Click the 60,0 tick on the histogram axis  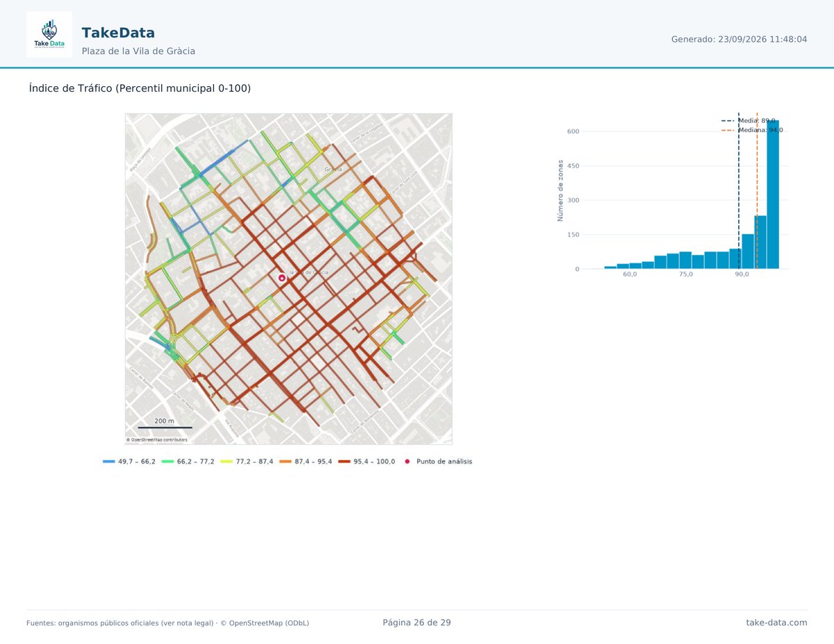coord(630,274)
